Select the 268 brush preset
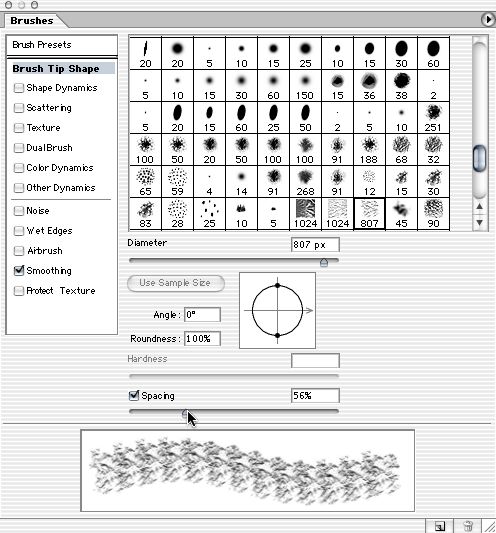496x533 pixels. 305,182
